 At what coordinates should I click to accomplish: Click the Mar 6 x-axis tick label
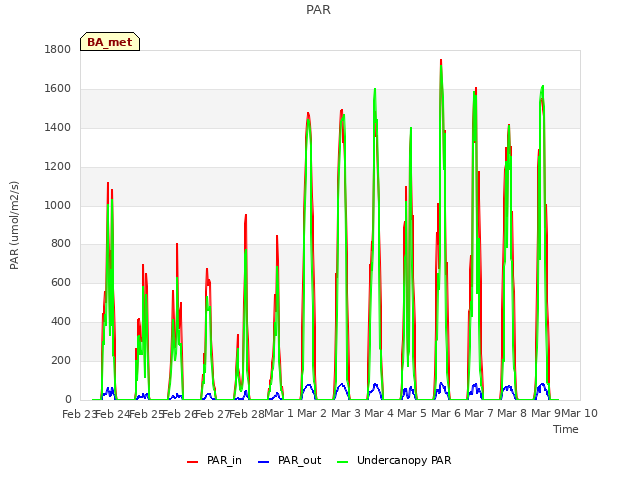coord(446,413)
